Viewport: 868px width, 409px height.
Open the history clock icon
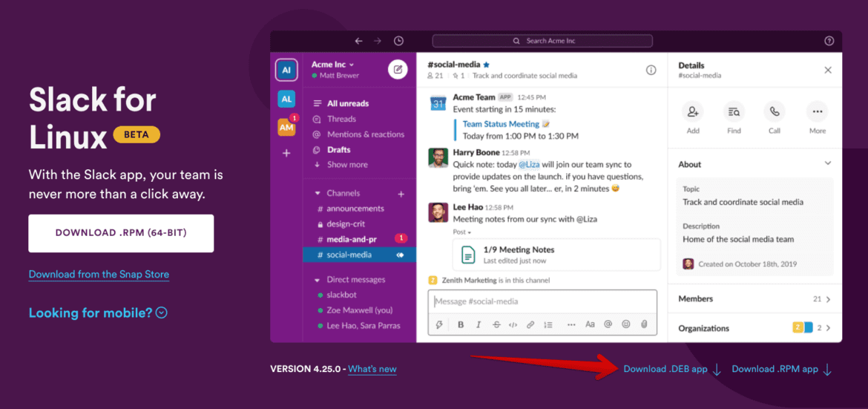coord(398,41)
